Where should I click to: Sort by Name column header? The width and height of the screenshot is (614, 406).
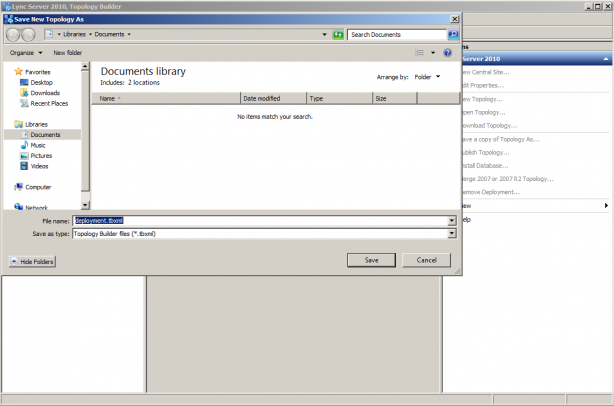pyautogui.click(x=166, y=98)
